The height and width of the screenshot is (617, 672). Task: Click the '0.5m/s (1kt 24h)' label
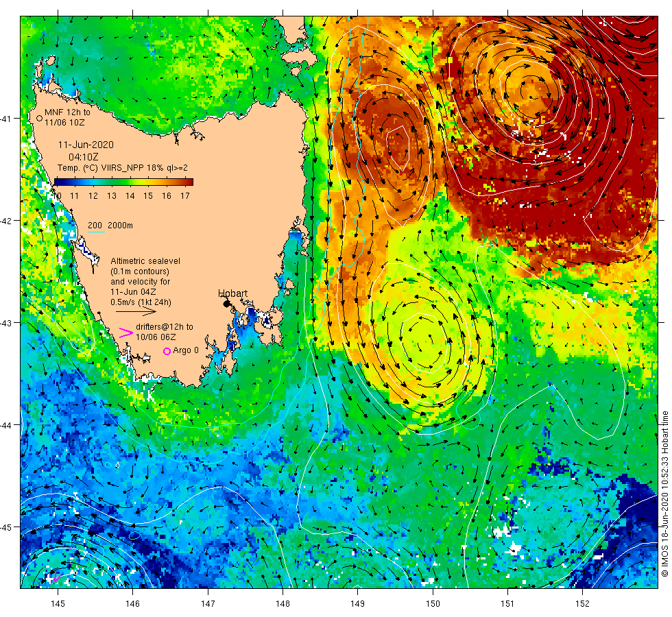141,302
